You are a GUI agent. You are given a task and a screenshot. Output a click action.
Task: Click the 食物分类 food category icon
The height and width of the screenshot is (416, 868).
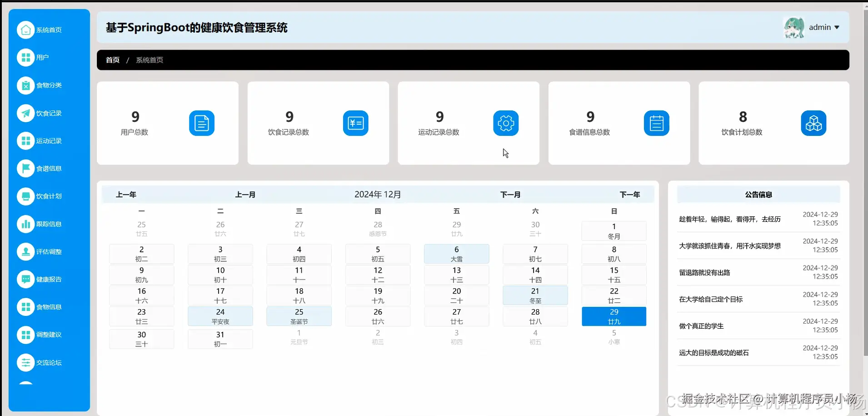point(25,85)
